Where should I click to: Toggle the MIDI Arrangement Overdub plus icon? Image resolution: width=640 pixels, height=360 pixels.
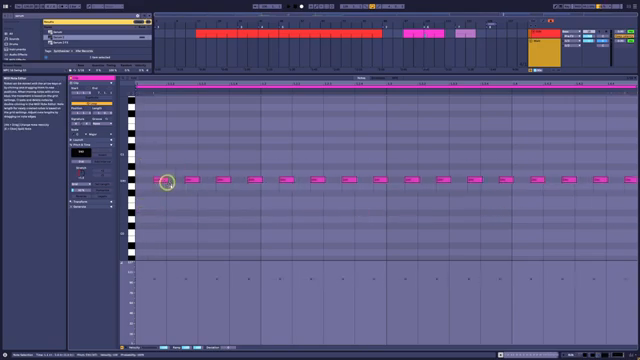click(x=311, y=7)
